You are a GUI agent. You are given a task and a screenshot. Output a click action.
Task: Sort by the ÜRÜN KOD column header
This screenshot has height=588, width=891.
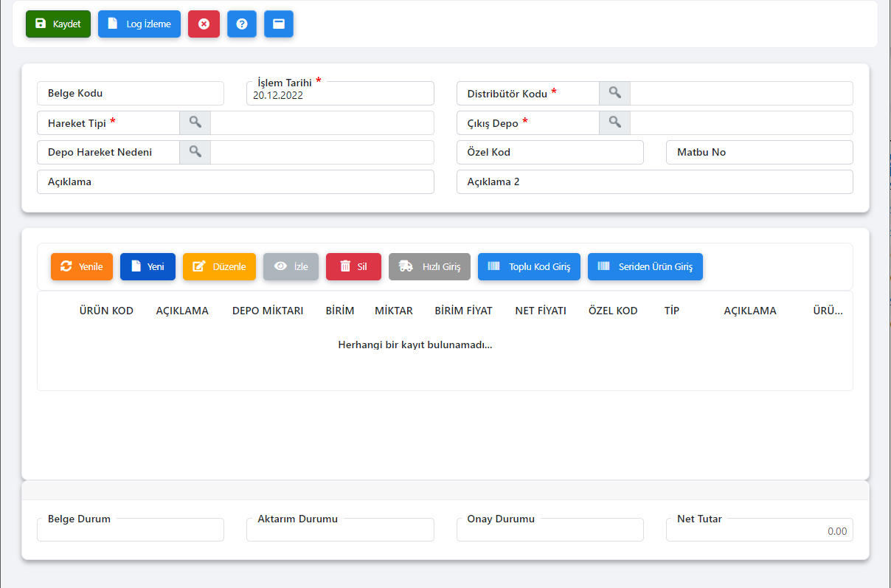point(106,311)
